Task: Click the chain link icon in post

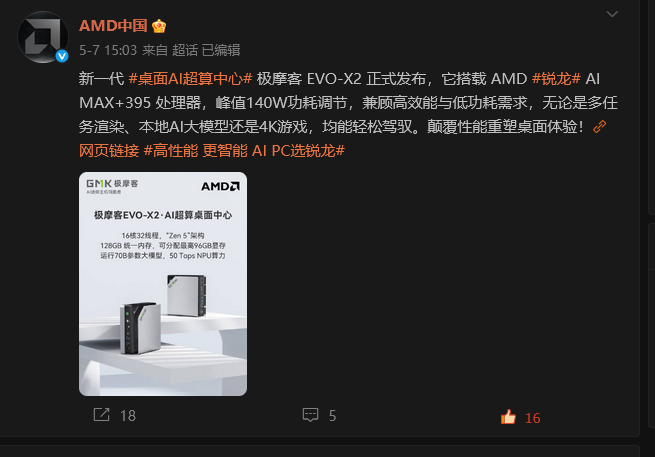Action: pyautogui.click(x=599, y=127)
